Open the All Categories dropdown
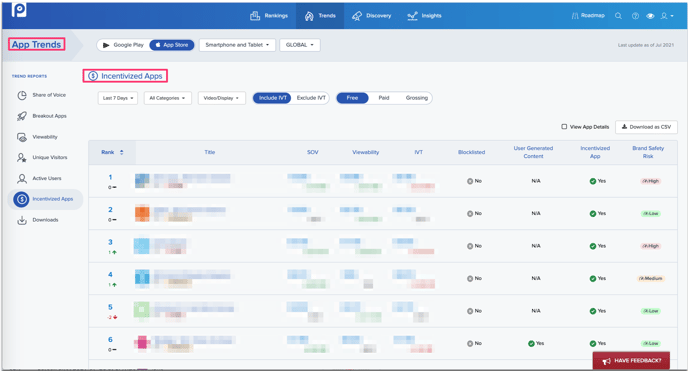This screenshot has width=688, height=371. click(168, 98)
